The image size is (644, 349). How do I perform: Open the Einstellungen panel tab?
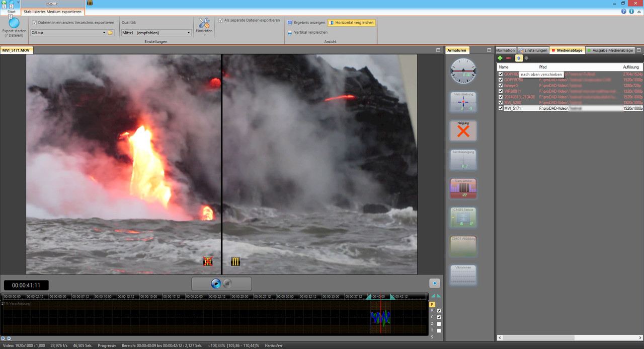tap(533, 50)
